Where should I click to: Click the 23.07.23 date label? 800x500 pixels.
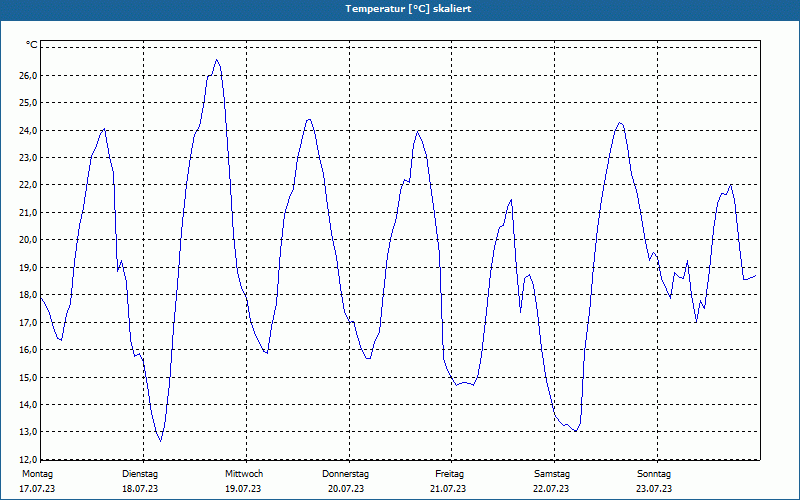(x=654, y=489)
